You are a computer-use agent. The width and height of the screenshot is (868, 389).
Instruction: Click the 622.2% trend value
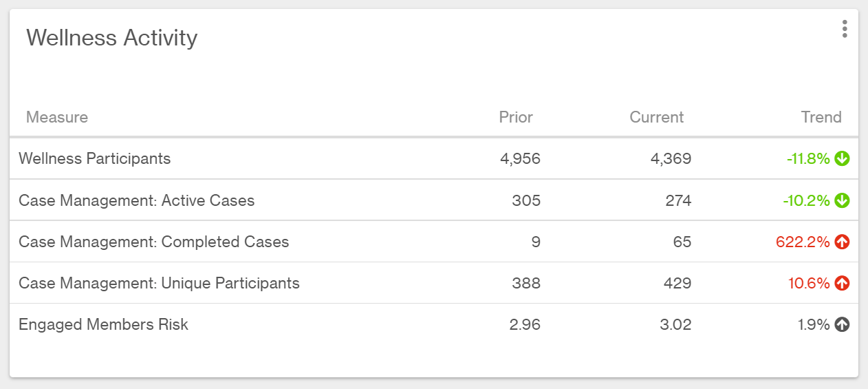(x=803, y=242)
